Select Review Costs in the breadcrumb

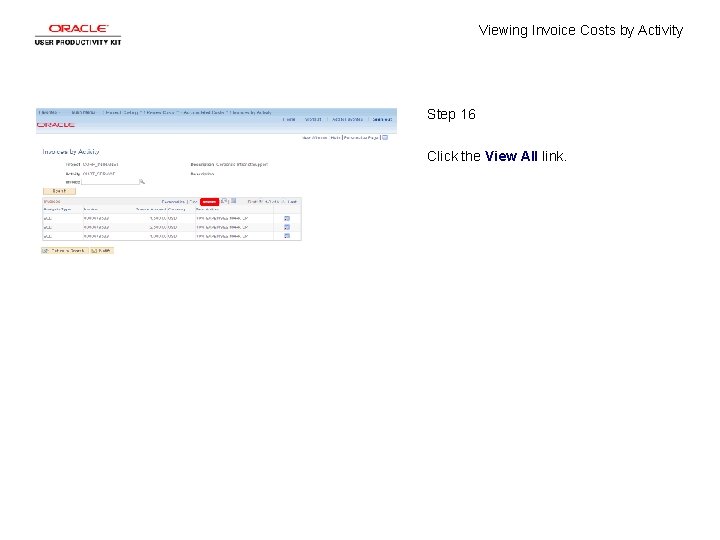pos(160,112)
